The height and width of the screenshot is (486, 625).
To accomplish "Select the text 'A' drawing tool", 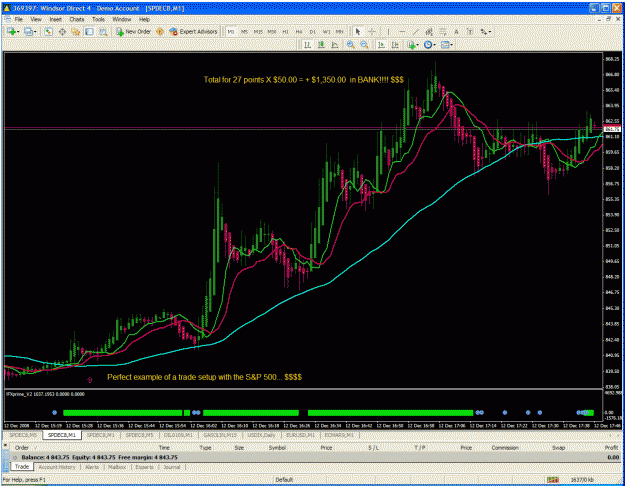I will 456,31.
